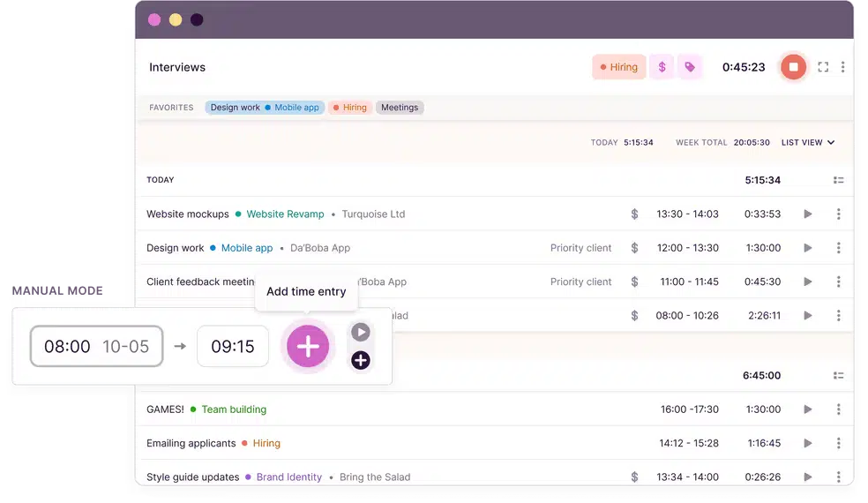
Task: Select Design work Mobile app favorite
Action: click(x=265, y=108)
